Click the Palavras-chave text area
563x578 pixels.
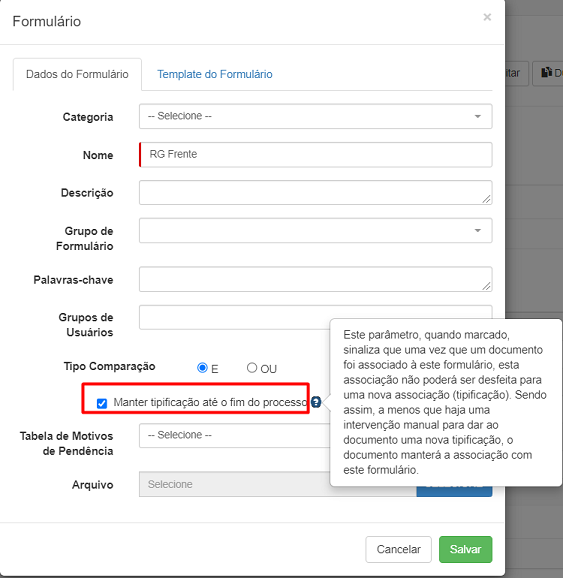316,279
